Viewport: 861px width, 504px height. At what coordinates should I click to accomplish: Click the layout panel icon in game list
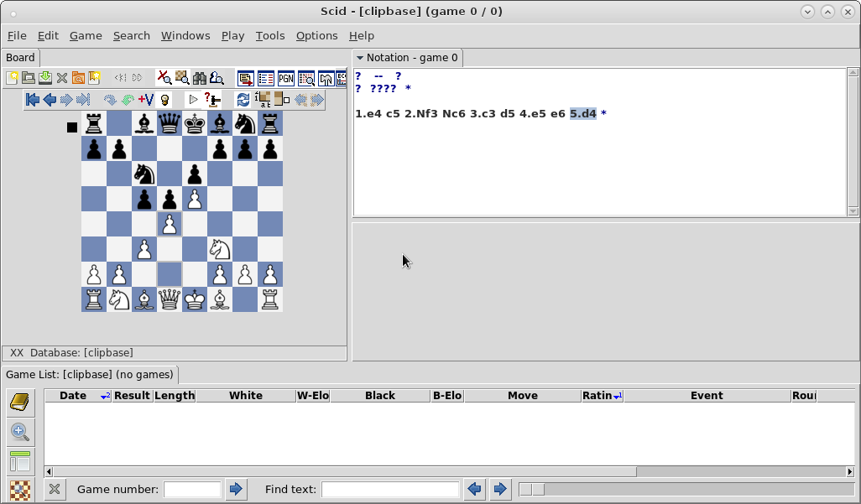20,461
